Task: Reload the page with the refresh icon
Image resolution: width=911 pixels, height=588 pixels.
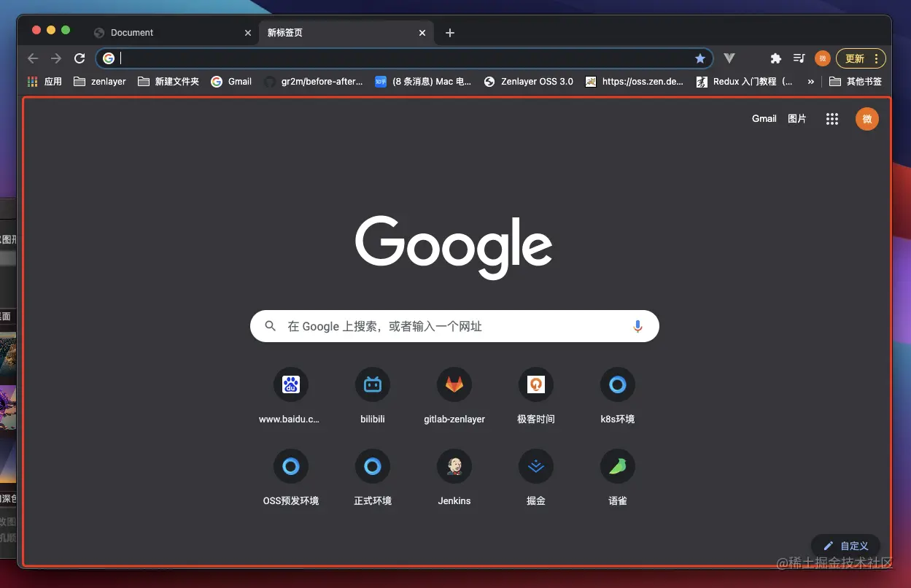Action: [x=80, y=58]
